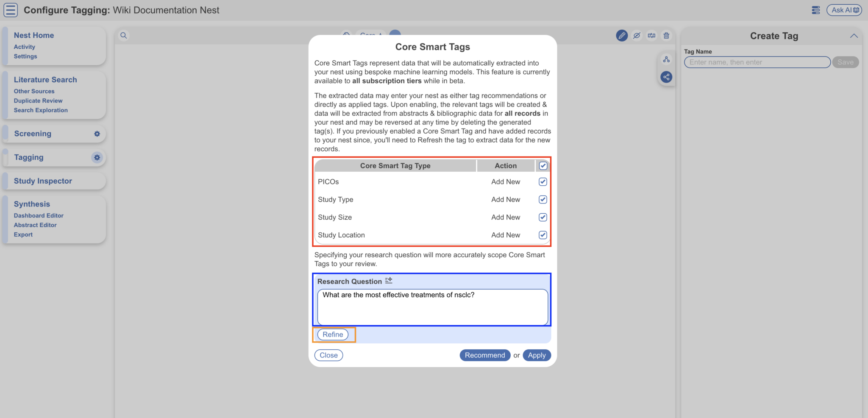Image resolution: width=868 pixels, height=418 pixels.
Task: Go to Duplicate Review
Action: [38, 100]
